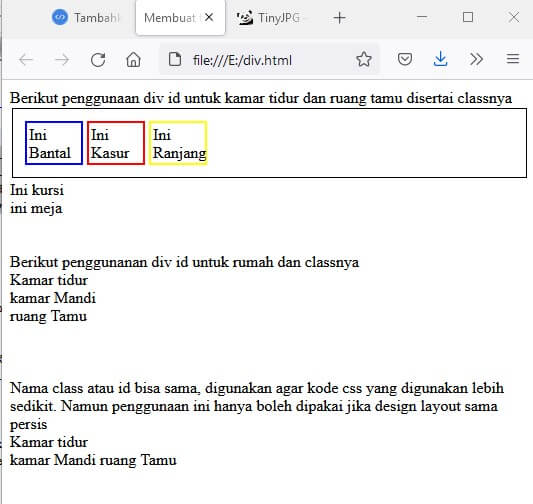Minimize the browser window
Image resolution: width=533 pixels, height=504 pixels.
point(422,17)
